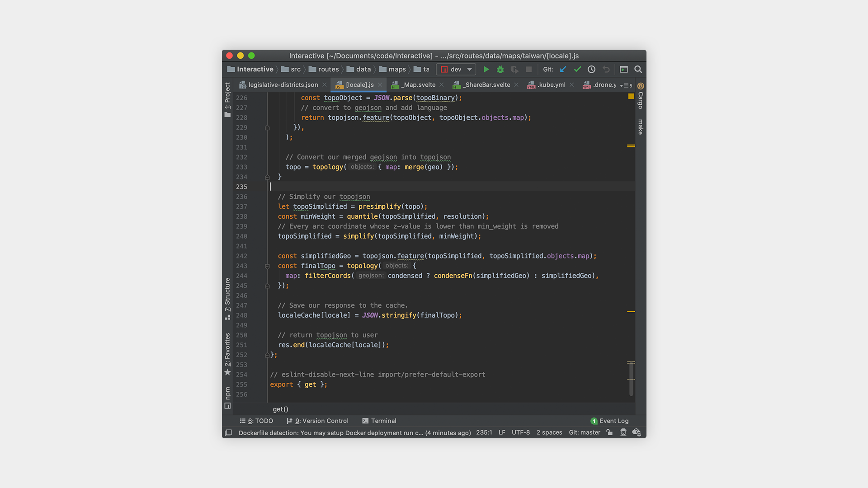Expand the ta breadcrumb segment
The image size is (868, 488).
424,69
